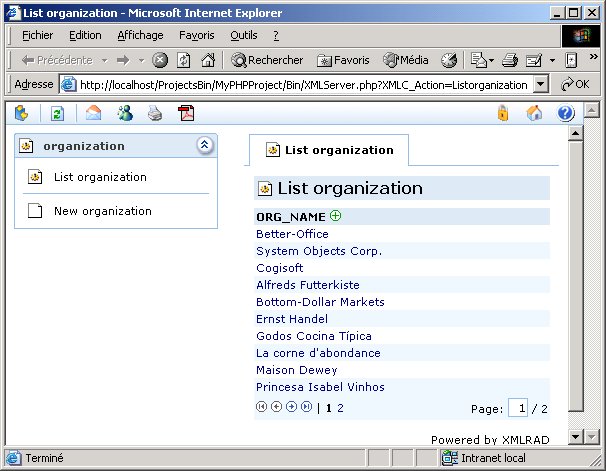606x471 pixels.
Task: Click the PDF export icon
Action: [x=185, y=113]
